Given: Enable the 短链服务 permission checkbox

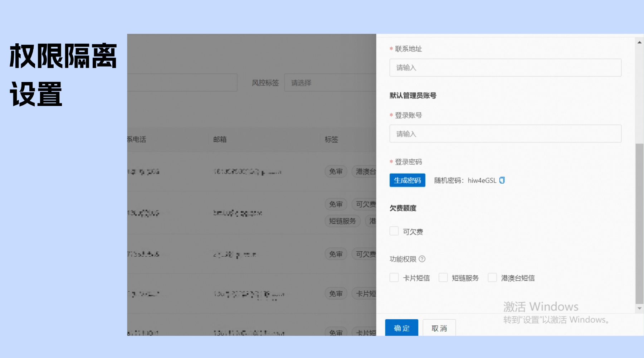Looking at the screenshot, I should click(443, 278).
